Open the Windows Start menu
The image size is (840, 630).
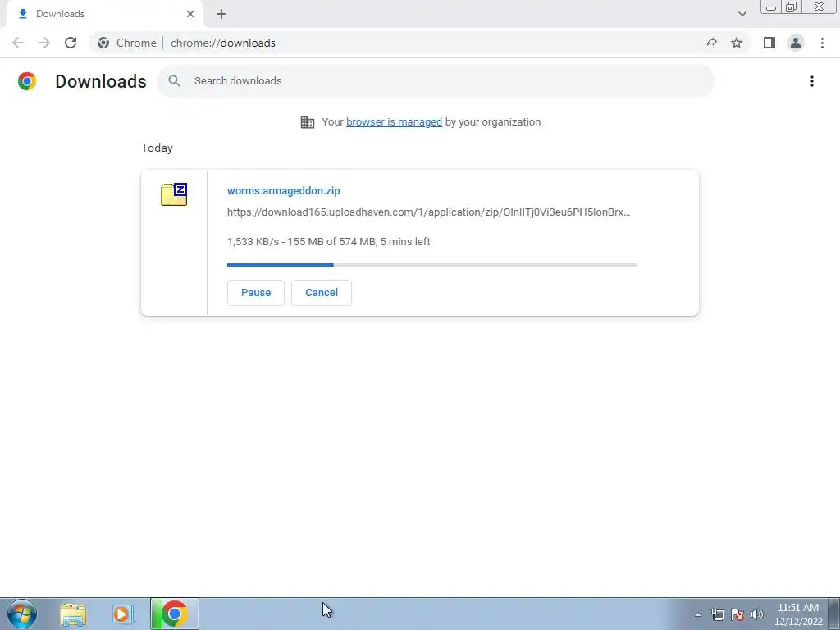[22, 614]
